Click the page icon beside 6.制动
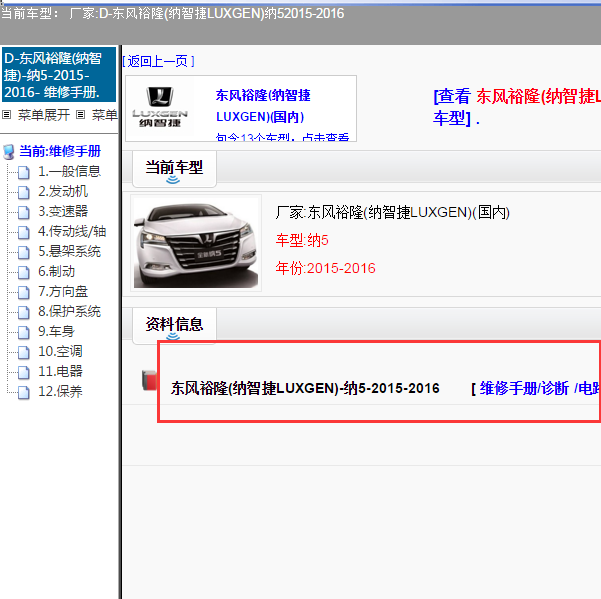The width and height of the screenshot is (601, 599). 24,272
